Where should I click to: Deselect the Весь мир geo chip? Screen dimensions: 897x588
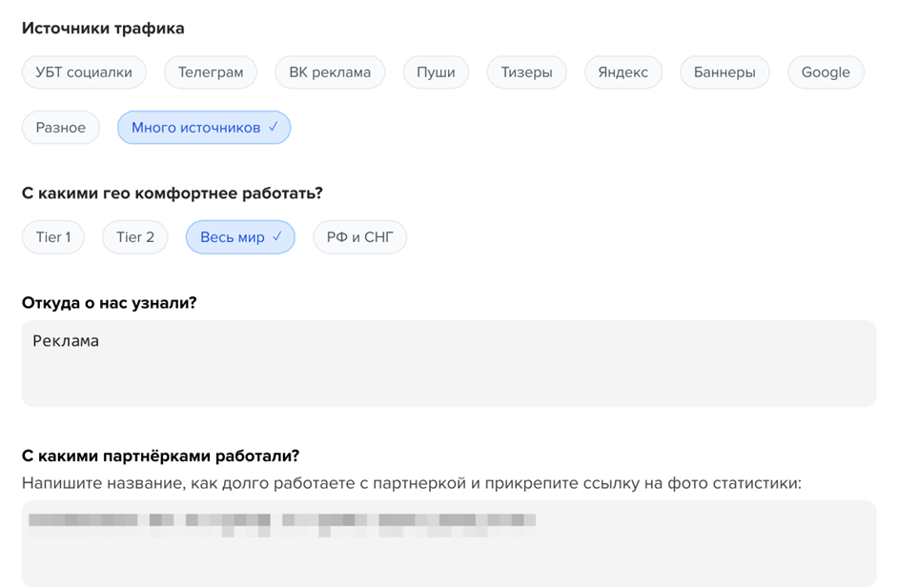pyautogui.click(x=240, y=236)
